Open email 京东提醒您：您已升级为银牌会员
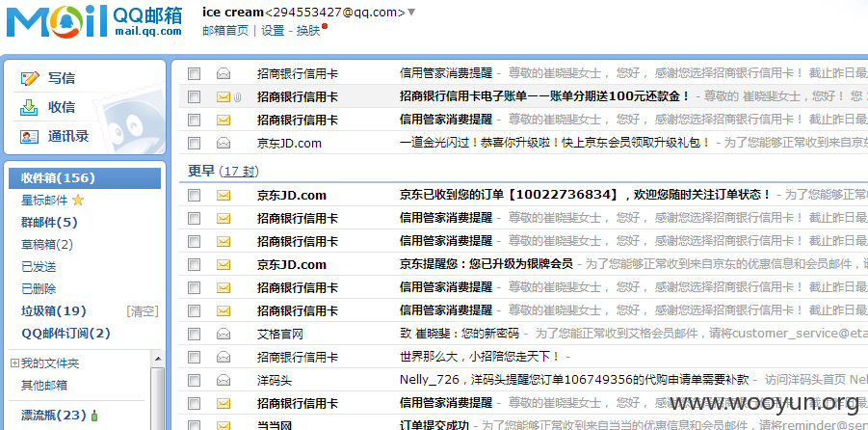 click(x=487, y=264)
